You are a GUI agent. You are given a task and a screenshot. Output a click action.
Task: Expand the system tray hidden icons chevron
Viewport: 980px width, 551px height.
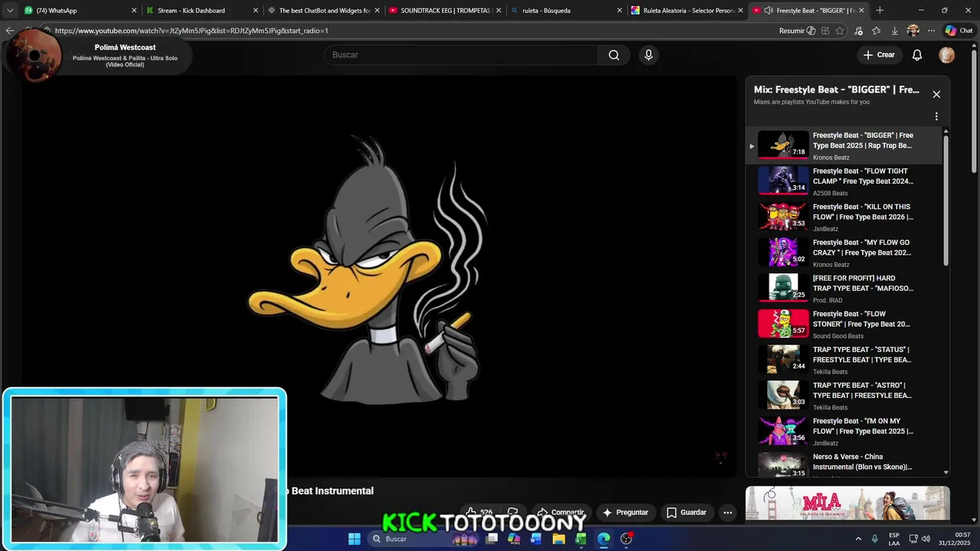coord(858,539)
